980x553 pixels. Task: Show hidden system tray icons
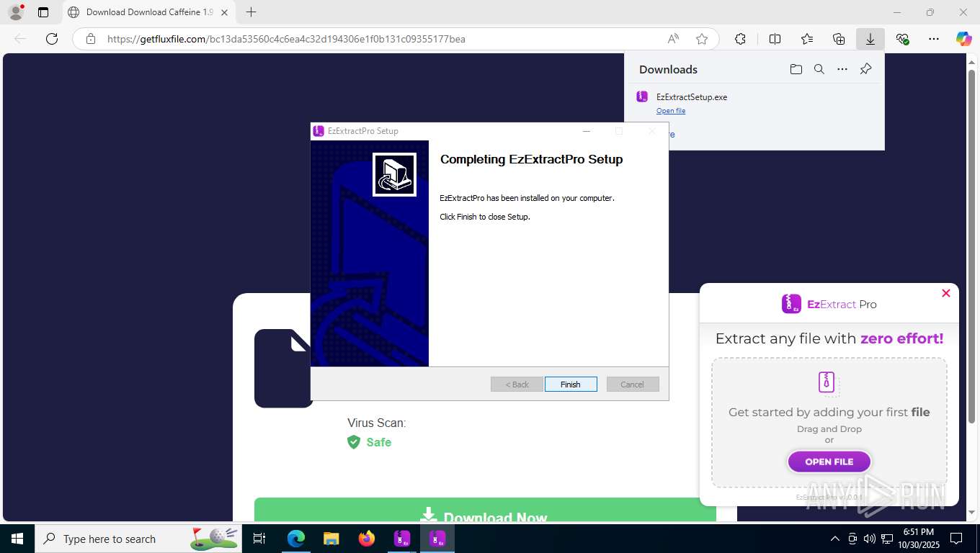835,539
